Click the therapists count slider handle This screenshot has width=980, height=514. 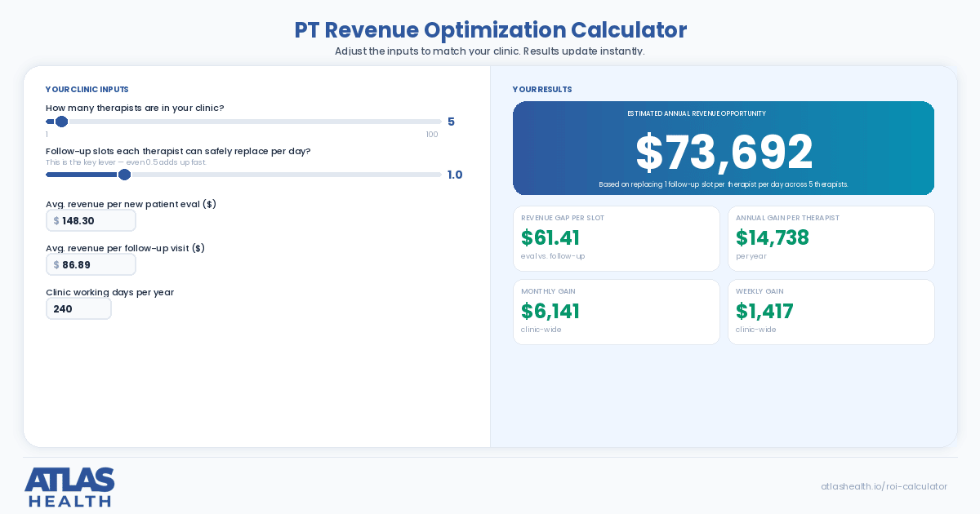61,122
